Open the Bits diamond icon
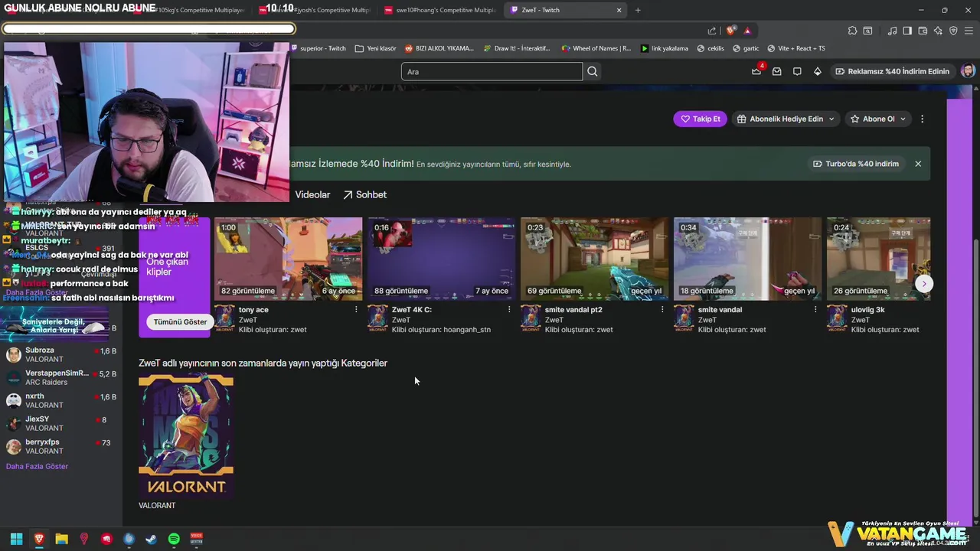This screenshot has height=551, width=980. 817,71
